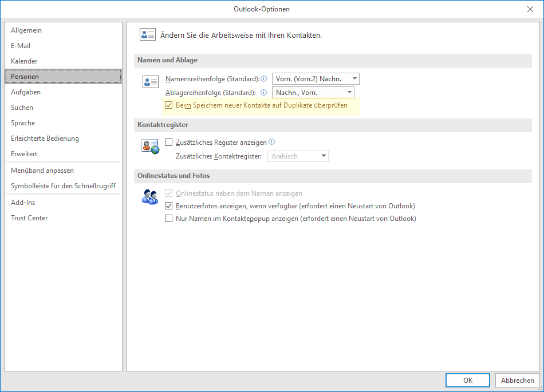The width and height of the screenshot is (544, 392).
Task: Close the Outlook-Optionen dialog with X
Action: point(530,9)
